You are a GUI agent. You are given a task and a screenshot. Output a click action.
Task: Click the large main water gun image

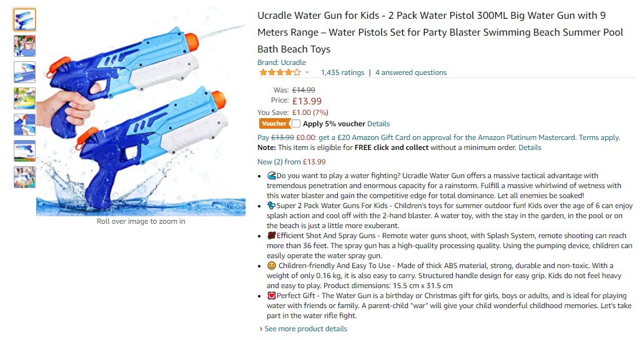point(141,112)
